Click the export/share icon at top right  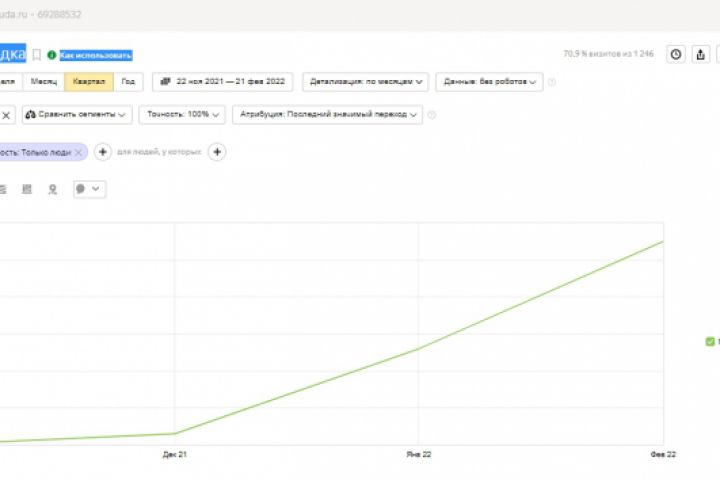701,55
